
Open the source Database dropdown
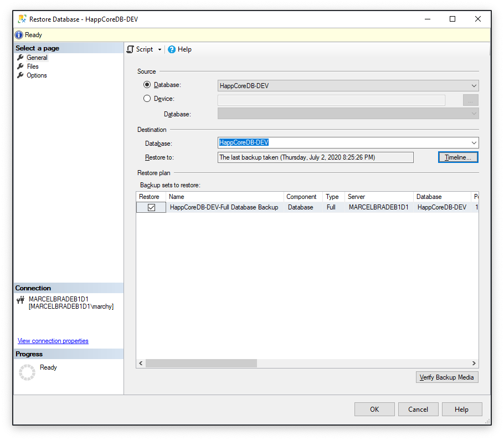tap(474, 85)
